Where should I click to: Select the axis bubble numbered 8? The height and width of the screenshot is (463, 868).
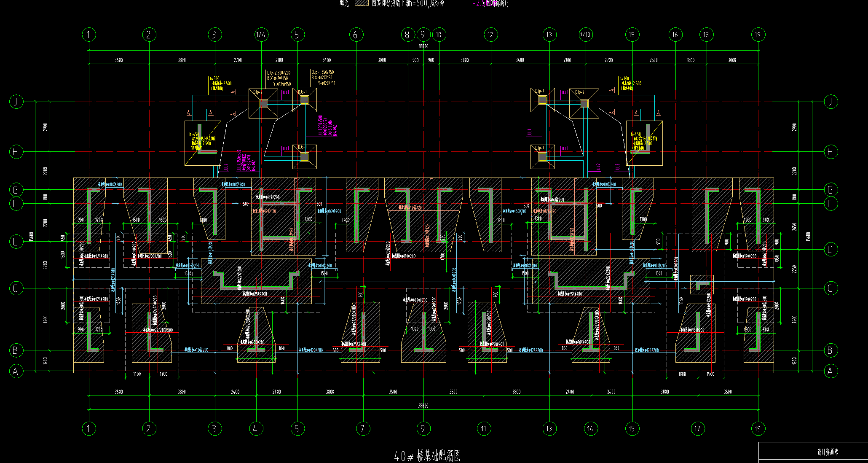coord(407,35)
